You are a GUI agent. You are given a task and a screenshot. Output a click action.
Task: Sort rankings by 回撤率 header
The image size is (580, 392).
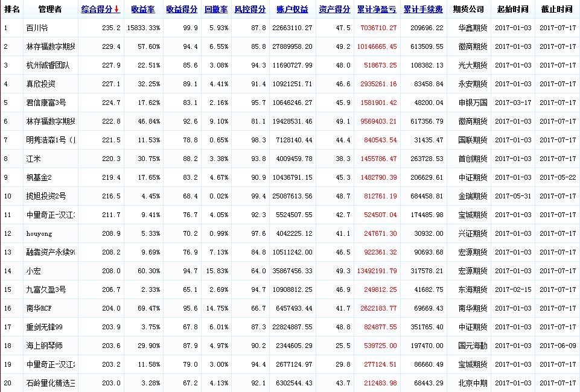click(x=217, y=9)
